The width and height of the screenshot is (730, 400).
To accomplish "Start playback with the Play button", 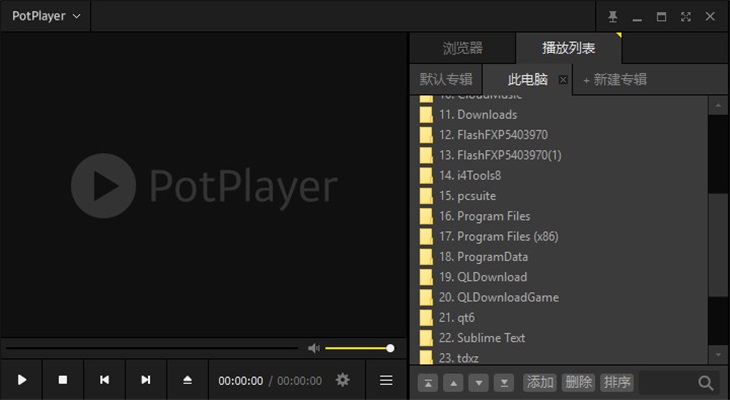I will click(21, 380).
